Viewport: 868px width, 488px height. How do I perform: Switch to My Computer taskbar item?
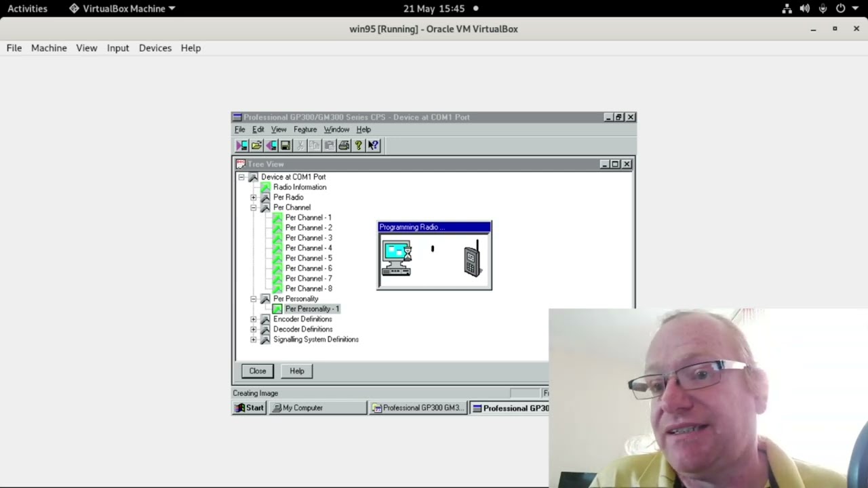click(318, 408)
